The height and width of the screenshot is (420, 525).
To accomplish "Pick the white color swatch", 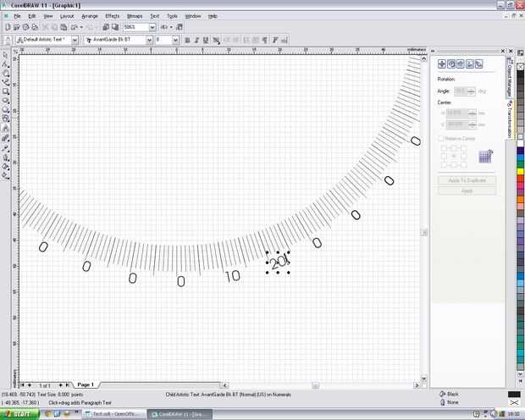I will pyautogui.click(x=520, y=143).
